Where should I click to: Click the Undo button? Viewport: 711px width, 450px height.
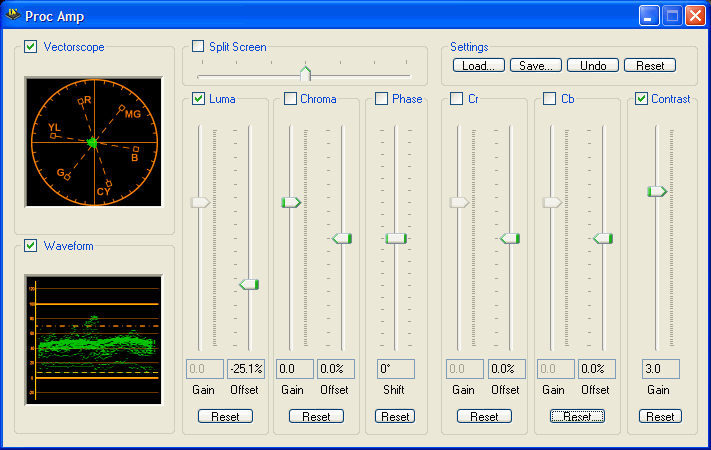593,66
